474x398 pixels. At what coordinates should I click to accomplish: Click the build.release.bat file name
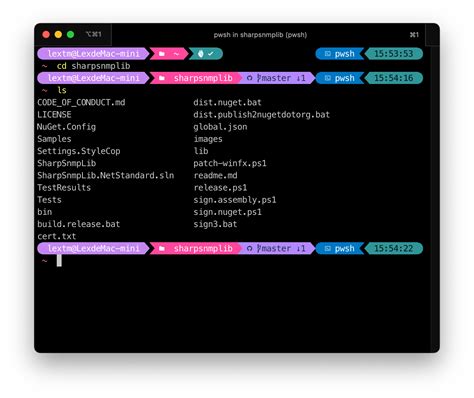pyautogui.click(x=78, y=224)
